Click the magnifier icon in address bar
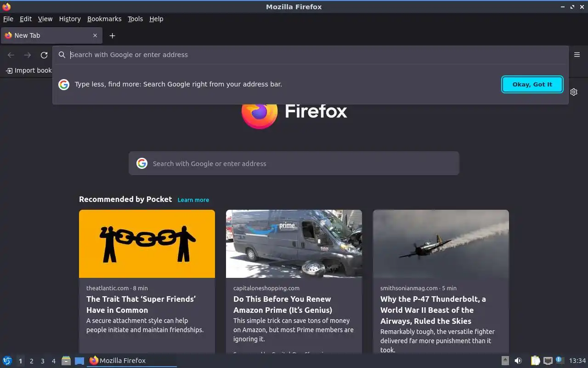588x368 pixels. 62,55
